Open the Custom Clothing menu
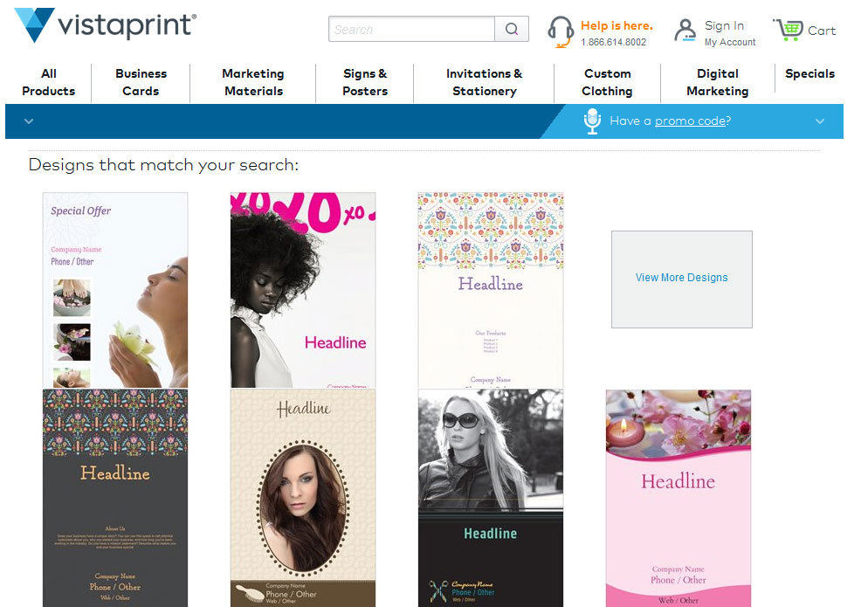The height and width of the screenshot is (607, 868). point(607,82)
